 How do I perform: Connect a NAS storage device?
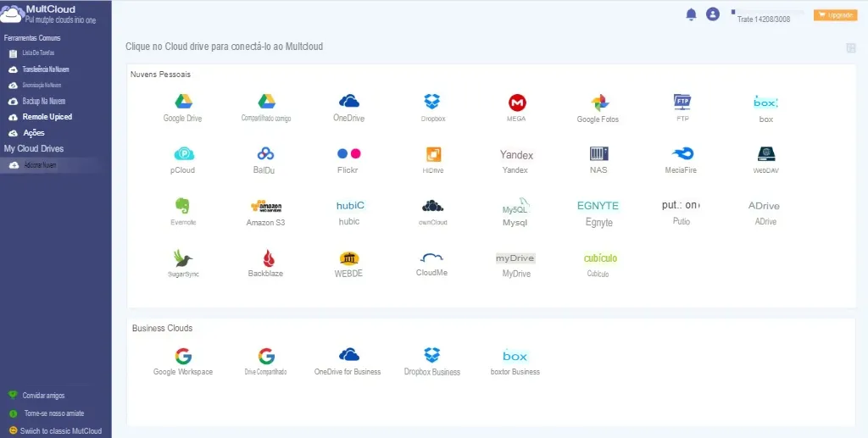pos(599,153)
